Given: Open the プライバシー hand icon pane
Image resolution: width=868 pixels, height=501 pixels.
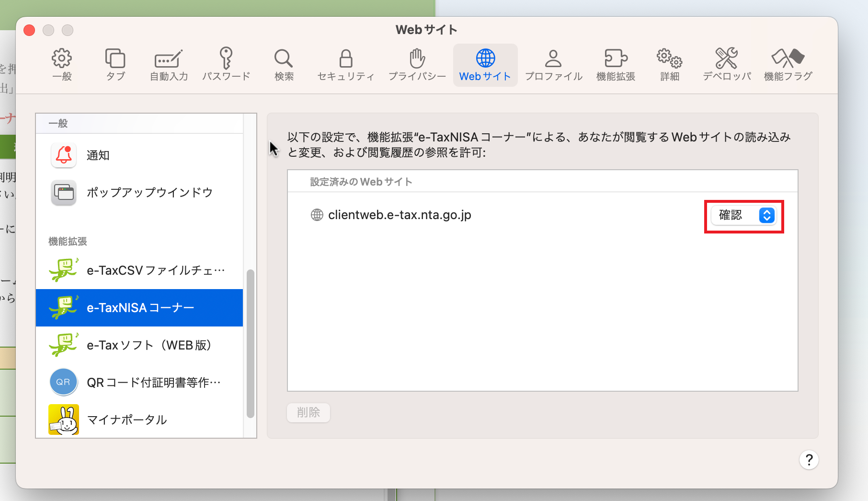Looking at the screenshot, I should point(417,58).
